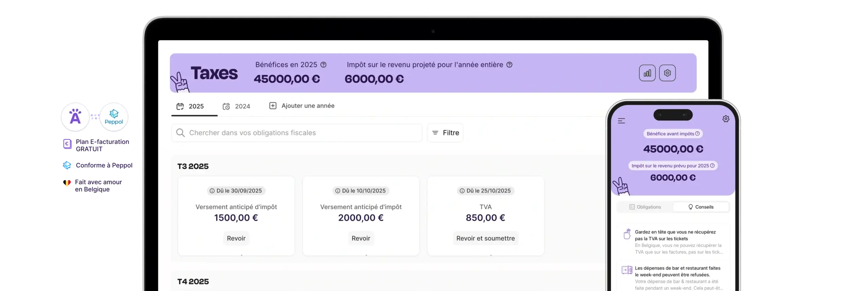Open the bar chart statistics icon

click(x=647, y=73)
